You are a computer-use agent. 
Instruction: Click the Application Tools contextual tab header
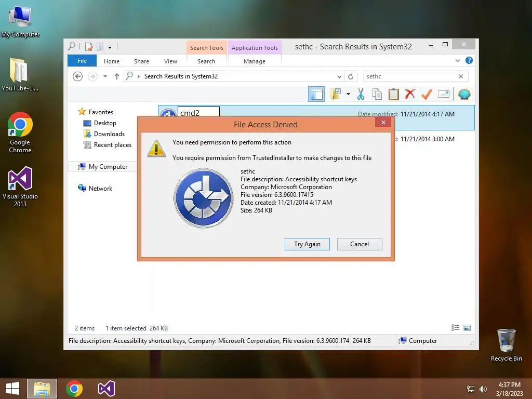255,48
